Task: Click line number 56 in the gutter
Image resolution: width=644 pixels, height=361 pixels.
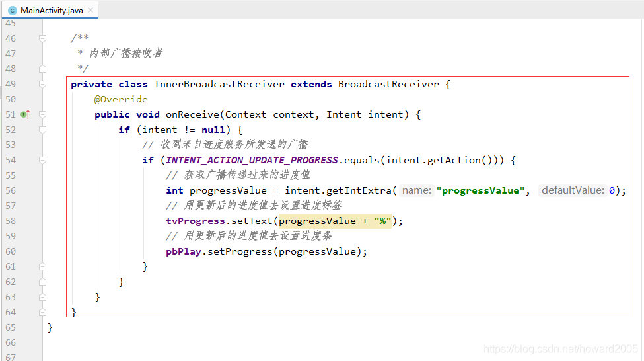Action: (x=11, y=190)
